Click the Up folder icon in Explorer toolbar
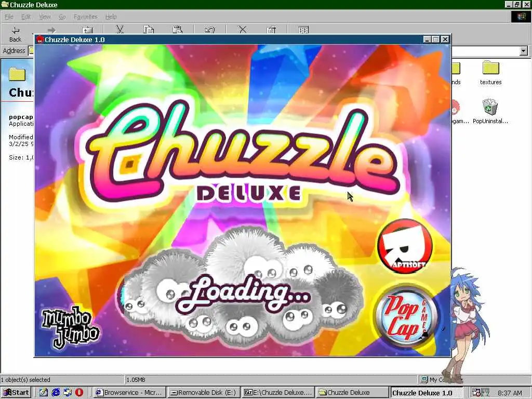Image resolution: width=532 pixels, height=399 pixels. 87,30
